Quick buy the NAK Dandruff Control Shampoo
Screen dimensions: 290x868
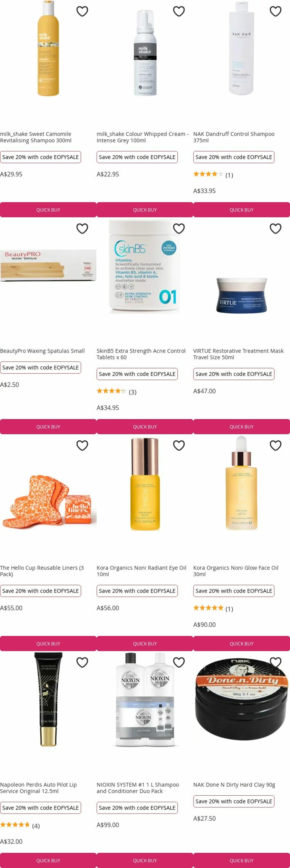tap(241, 209)
